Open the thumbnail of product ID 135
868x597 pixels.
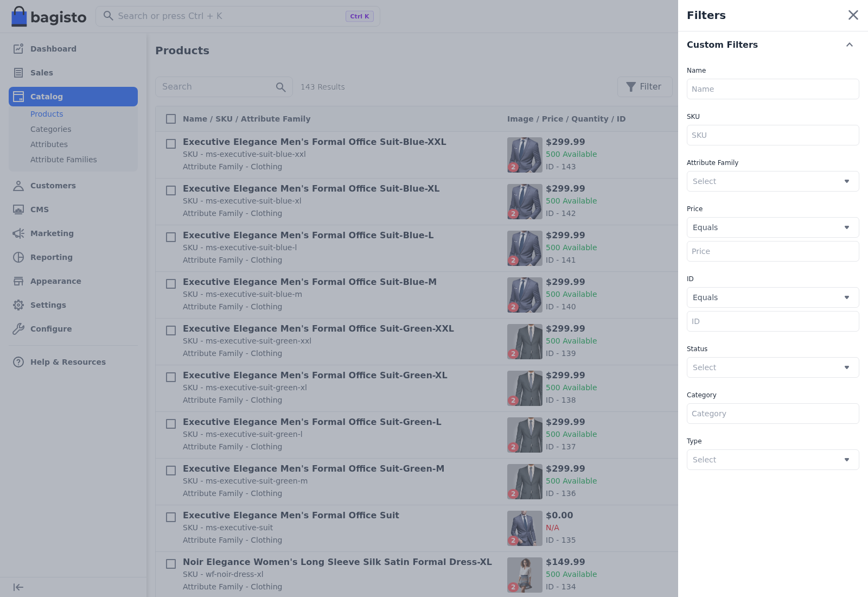pos(525,528)
